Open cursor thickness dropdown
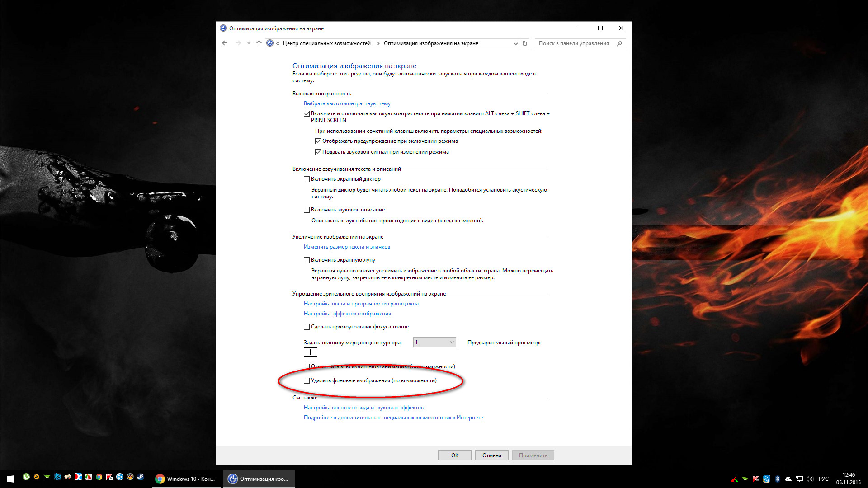The image size is (868, 488). pyautogui.click(x=434, y=343)
